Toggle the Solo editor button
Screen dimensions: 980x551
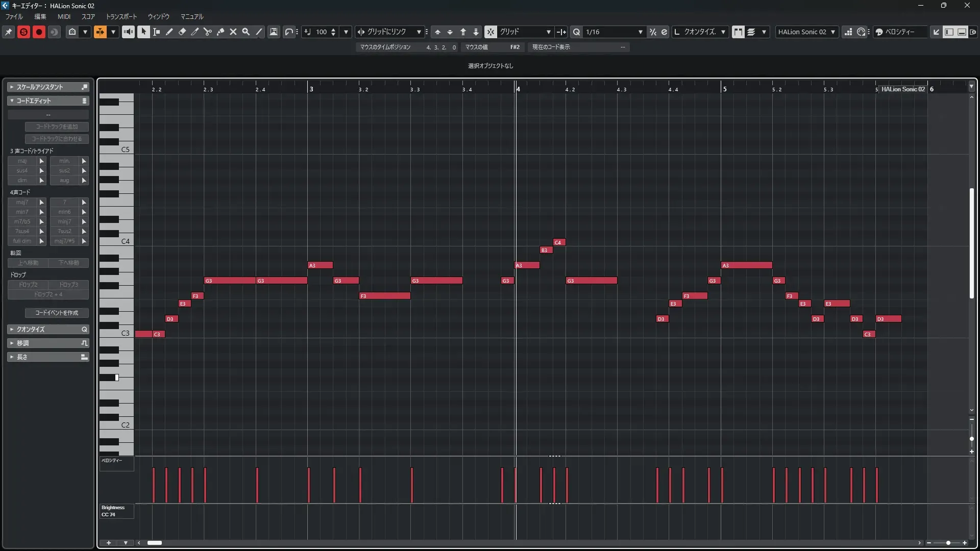(23, 32)
